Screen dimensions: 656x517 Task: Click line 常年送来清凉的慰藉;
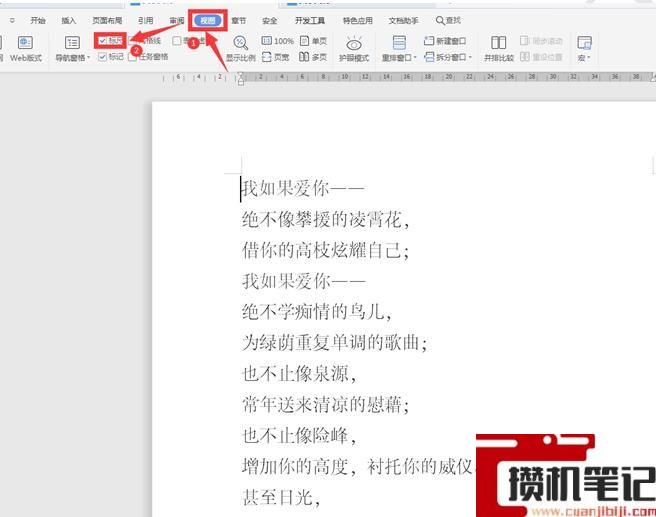click(325, 404)
